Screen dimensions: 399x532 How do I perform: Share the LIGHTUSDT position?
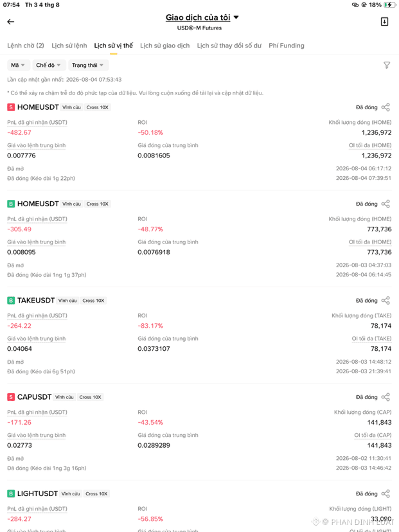pyautogui.click(x=386, y=493)
